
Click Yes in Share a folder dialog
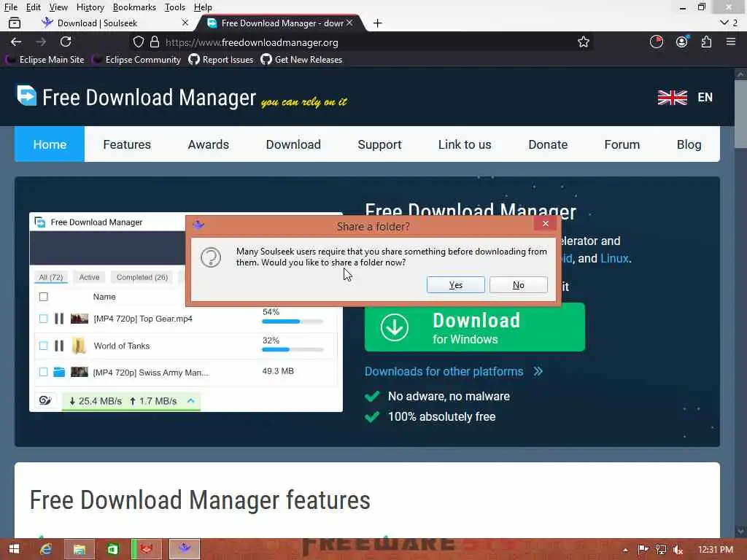tap(455, 285)
